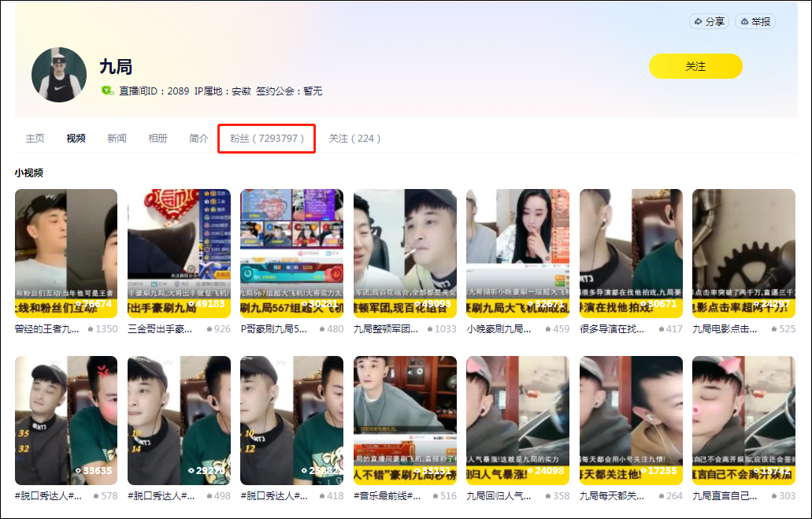Open the 新闻 tab
The image size is (812, 519).
tap(117, 139)
